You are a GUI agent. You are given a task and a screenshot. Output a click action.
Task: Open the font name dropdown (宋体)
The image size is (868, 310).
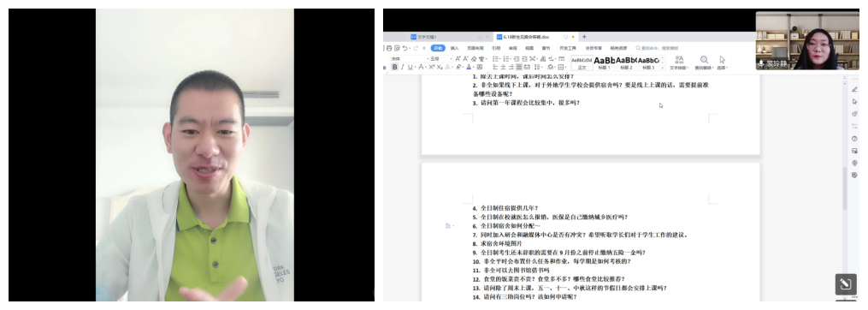[x=409, y=59]
